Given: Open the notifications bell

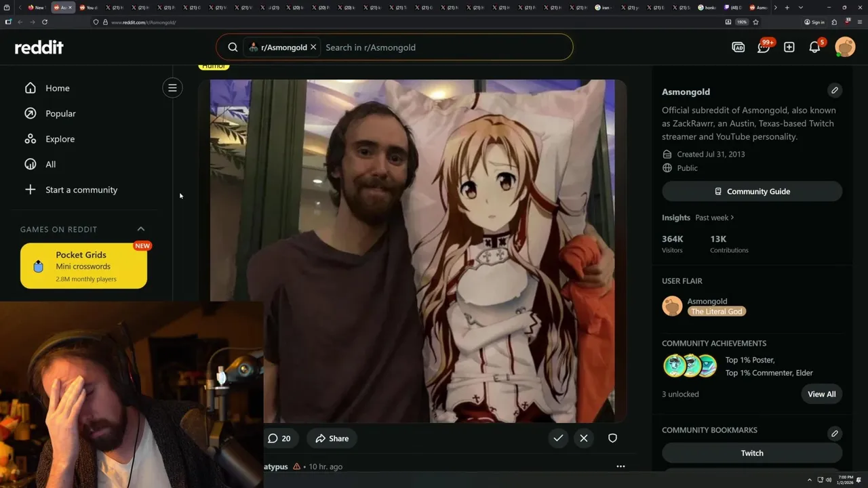Looking at the screenshot, I should pyautogui.click(x=814, y=47).
